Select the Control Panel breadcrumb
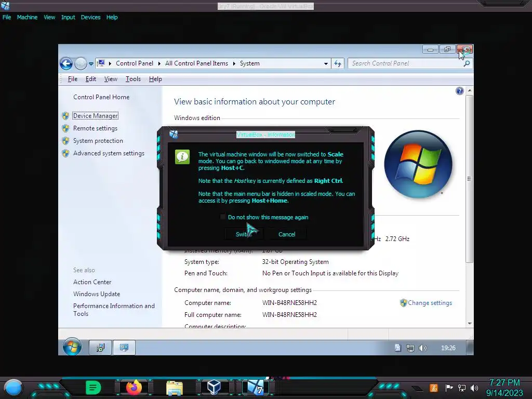 coord(135,63)
